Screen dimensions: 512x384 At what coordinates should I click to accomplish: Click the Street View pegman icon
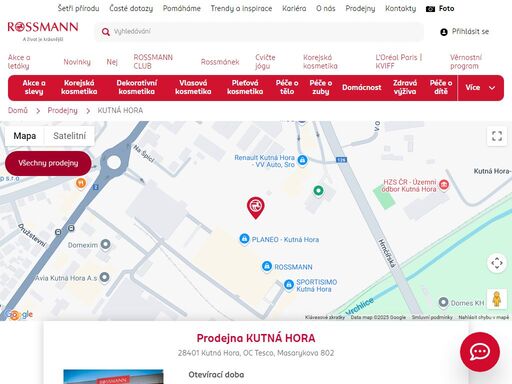click(497, 299)
